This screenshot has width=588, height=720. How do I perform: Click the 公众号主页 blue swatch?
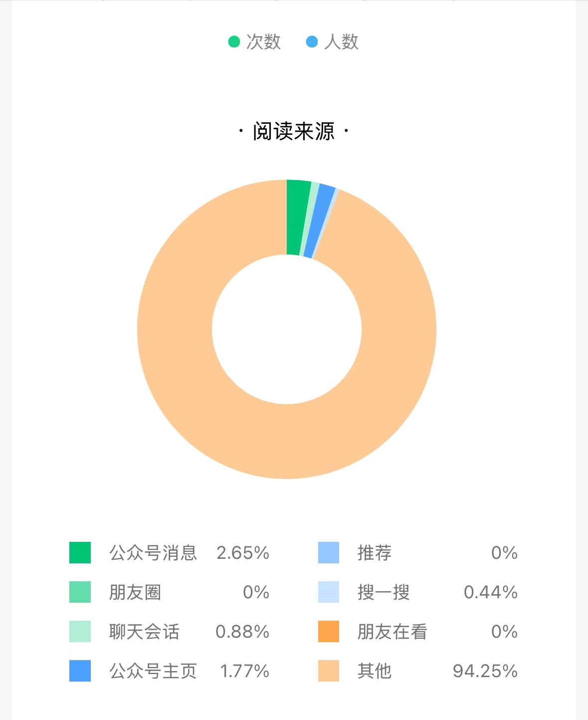[x=80, y=671]
